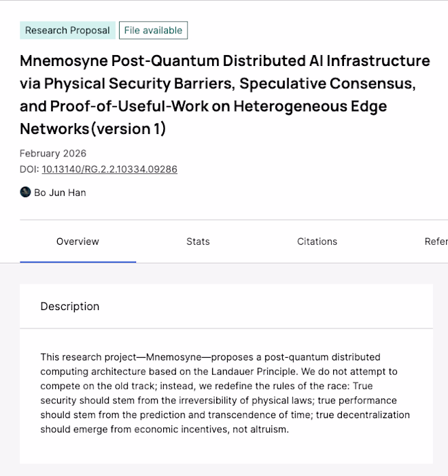Click the blue underline beneath the Overview tab
The height and width of the screenshot is (476, 448).
pos(77,261)
